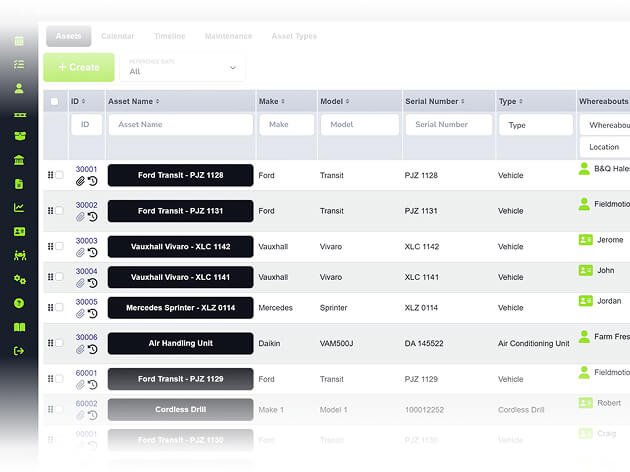View history clock for asset 30001
Image resolution: width=630 pixels, height=472 pixels.
(93, 181)
